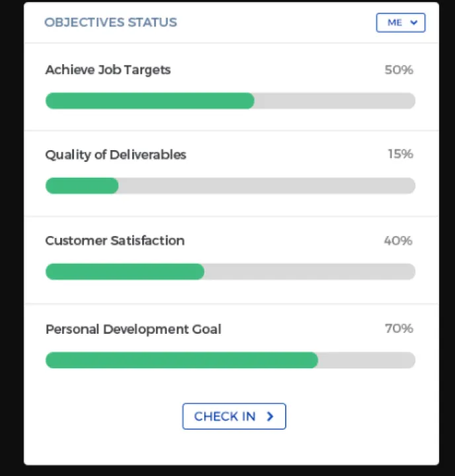
Task: Click the 15% value for Deliverables
Action: (401, 154)
